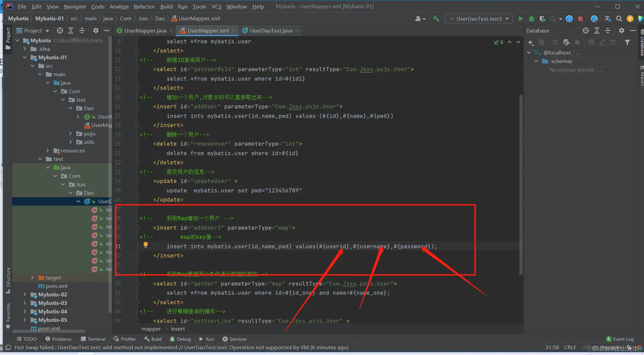Open the TODO tool window
Image resolution: width=644 pixels, height=355 pixels.
[x=26, y=339]
